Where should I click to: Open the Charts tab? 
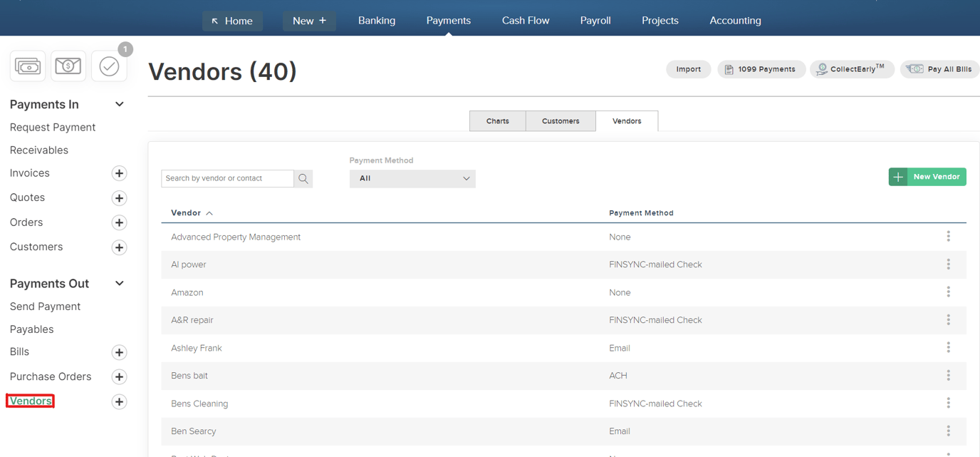(497, 120)
